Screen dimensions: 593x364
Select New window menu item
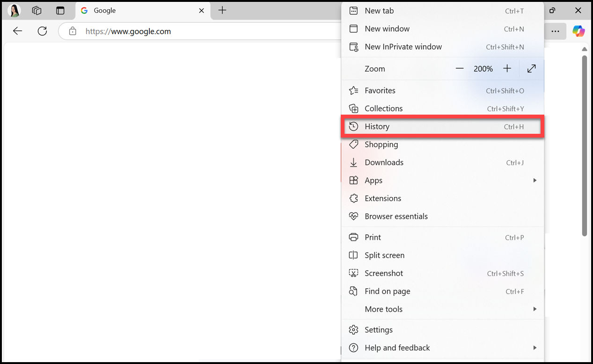tap(443, 29)
